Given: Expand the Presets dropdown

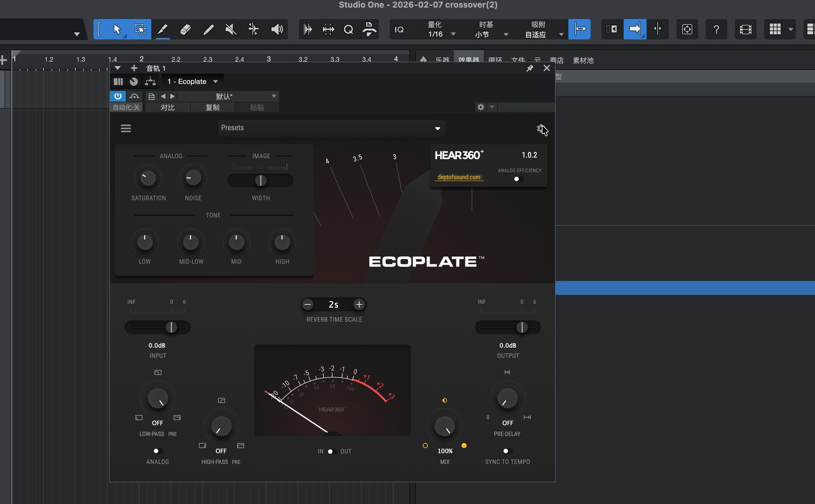Looking at the screenshot, I should pos(437,129).
